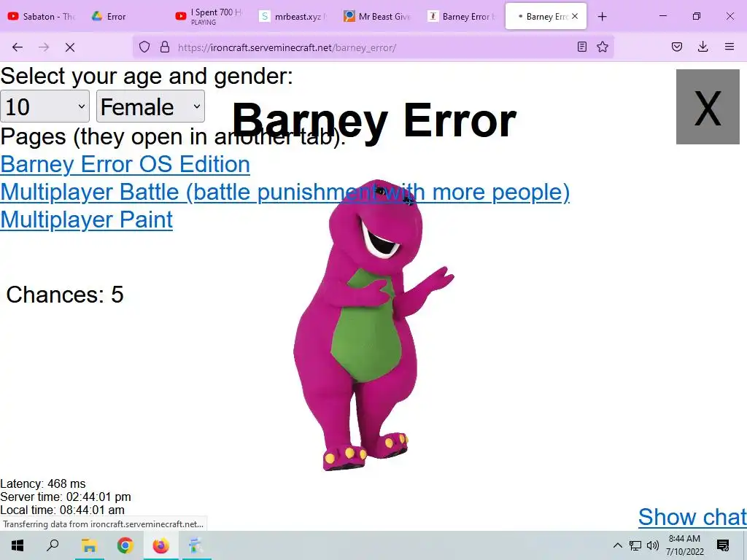Image resolution: width=747 pixels, height=560 pixels.
Task: Toggle reader view icon in address bar
Action: (581, 47)
